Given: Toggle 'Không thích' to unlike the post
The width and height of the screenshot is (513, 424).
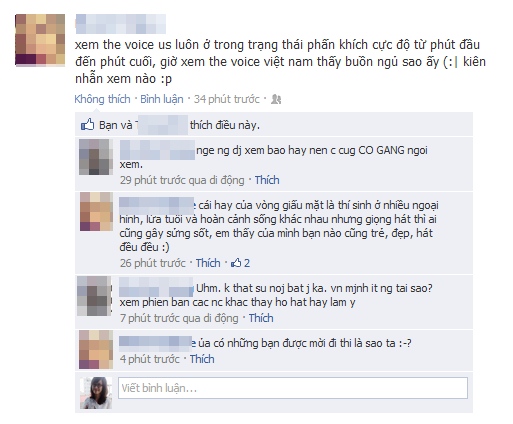Looking at the screenshot, I should click(x=102, y=99).
